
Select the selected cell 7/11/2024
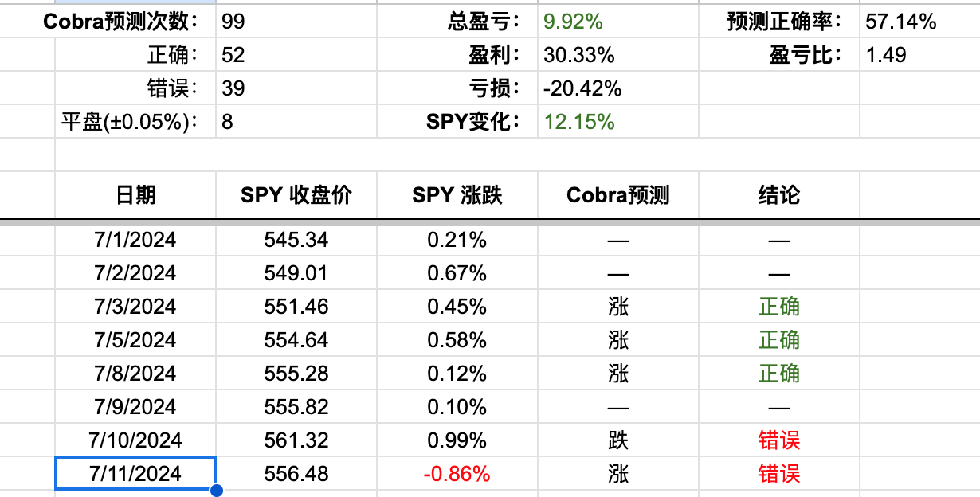pyautogui.click(x=135, y=474)
